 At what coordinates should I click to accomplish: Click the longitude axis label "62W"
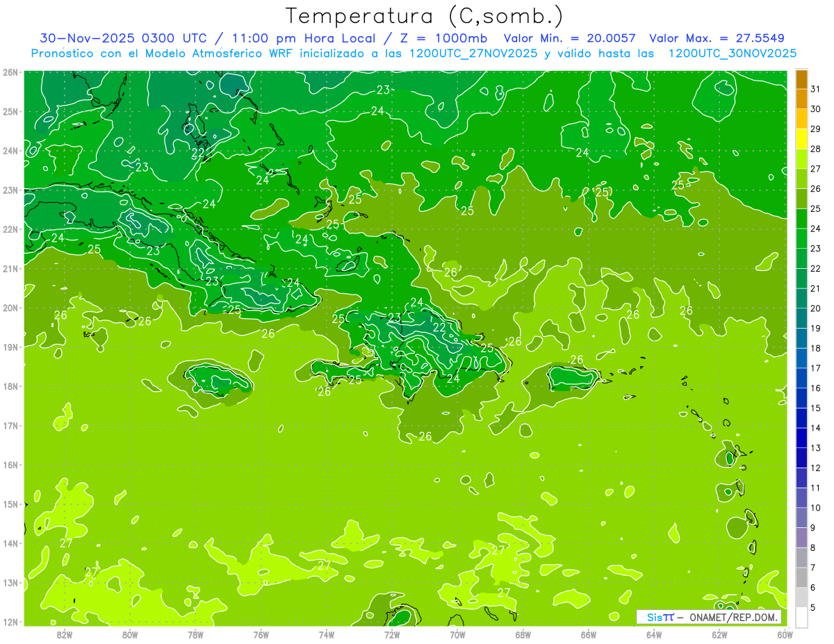(719, 634)
